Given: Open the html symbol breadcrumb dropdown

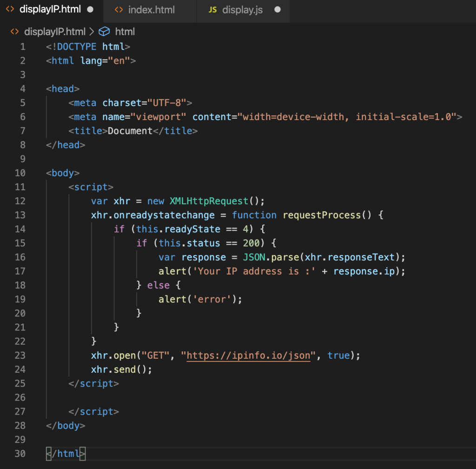Looking at the screenshot, I should click(x=125, y=32).
